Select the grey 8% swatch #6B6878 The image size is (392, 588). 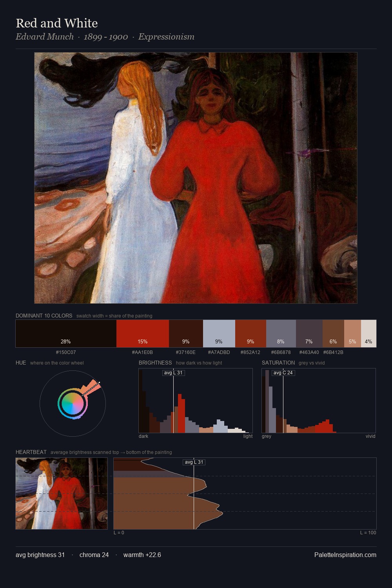click(281, 334)
